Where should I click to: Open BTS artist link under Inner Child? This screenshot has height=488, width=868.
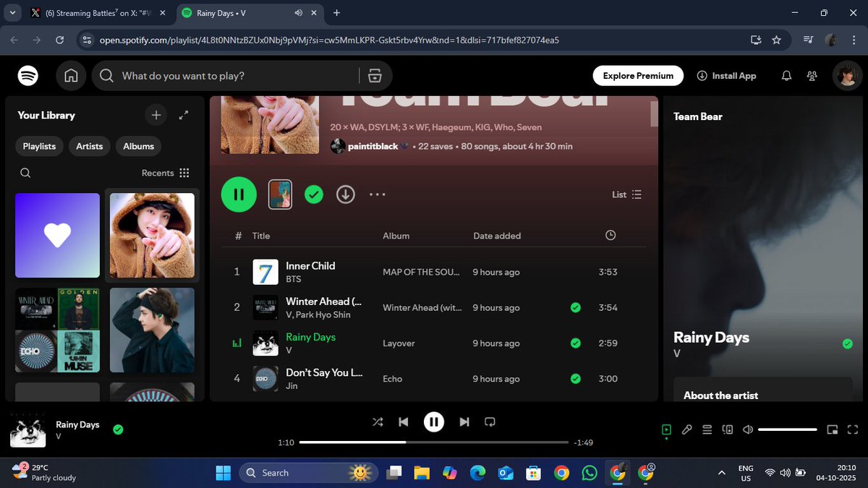coord(294,279)
